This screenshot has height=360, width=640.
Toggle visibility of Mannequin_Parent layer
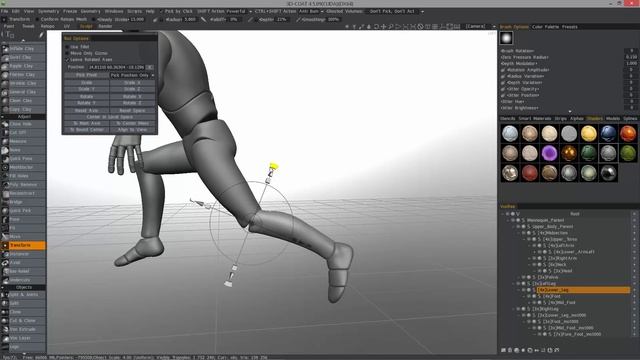pos(513,220)
